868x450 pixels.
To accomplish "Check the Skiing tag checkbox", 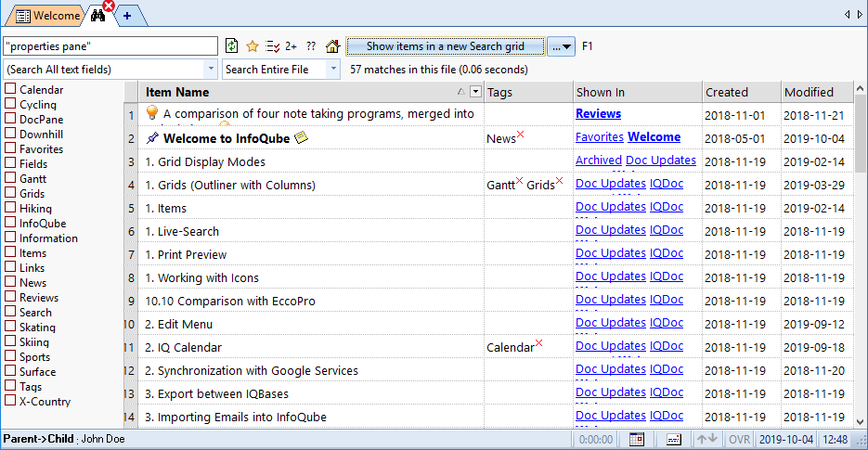I will pyautogui.click(x=10, y=341).
